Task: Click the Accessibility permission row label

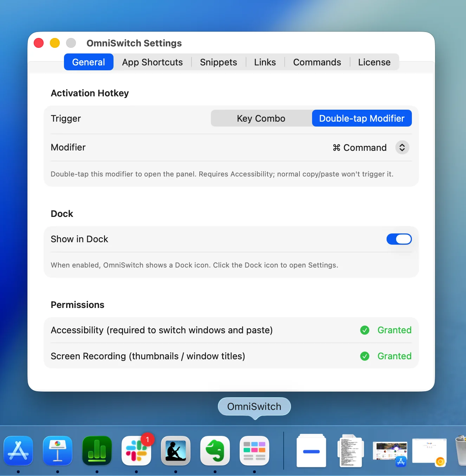Action: [x=162, y=330]
